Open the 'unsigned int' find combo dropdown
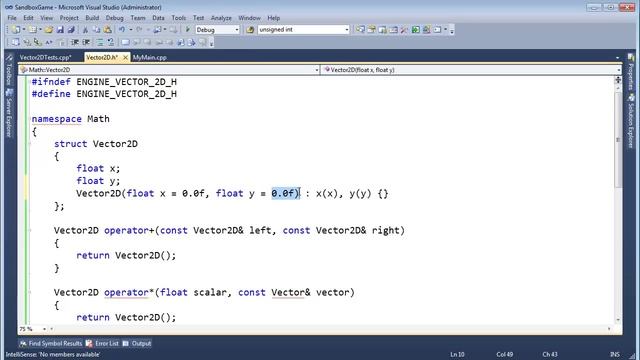The image size is (640, 360). (347, 30)
